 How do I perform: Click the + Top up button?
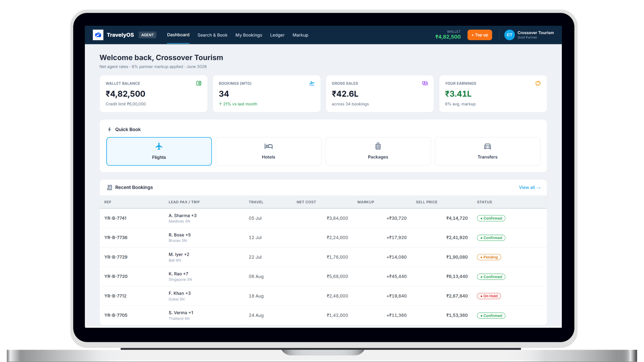coord(480,35)
